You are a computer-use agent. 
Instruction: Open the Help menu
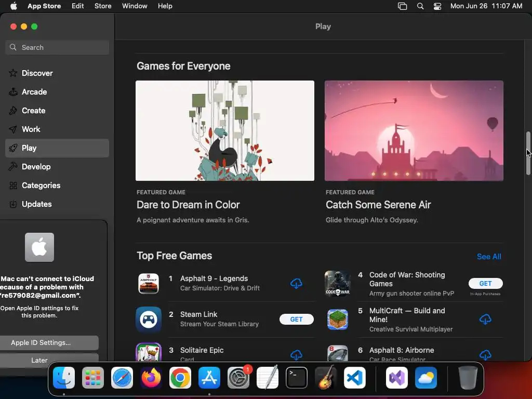[165, 6]
